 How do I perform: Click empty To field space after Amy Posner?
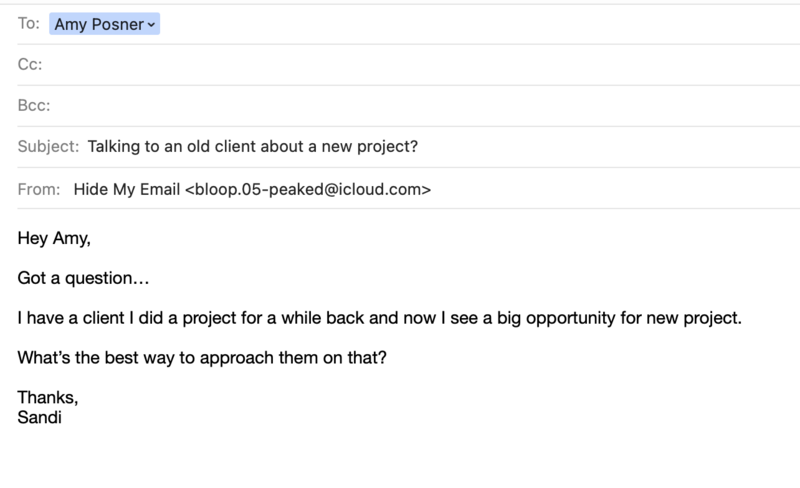click(x=480, y=24)
